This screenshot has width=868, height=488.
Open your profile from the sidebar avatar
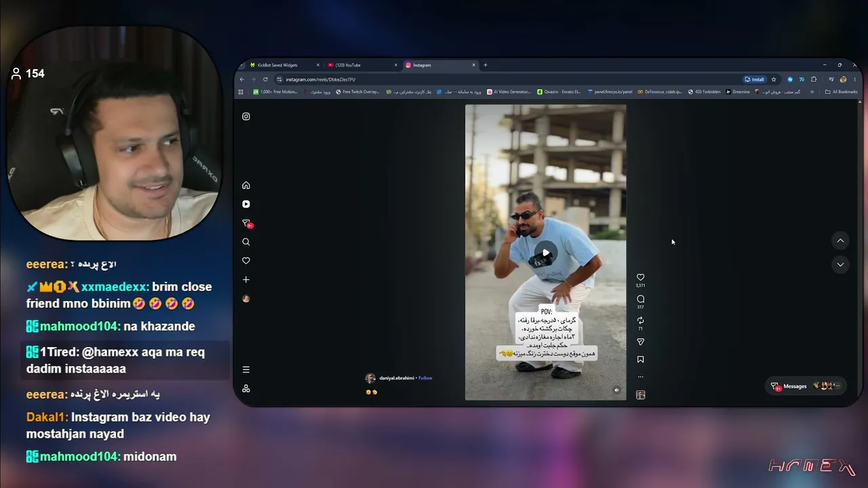tap(246, 299)
